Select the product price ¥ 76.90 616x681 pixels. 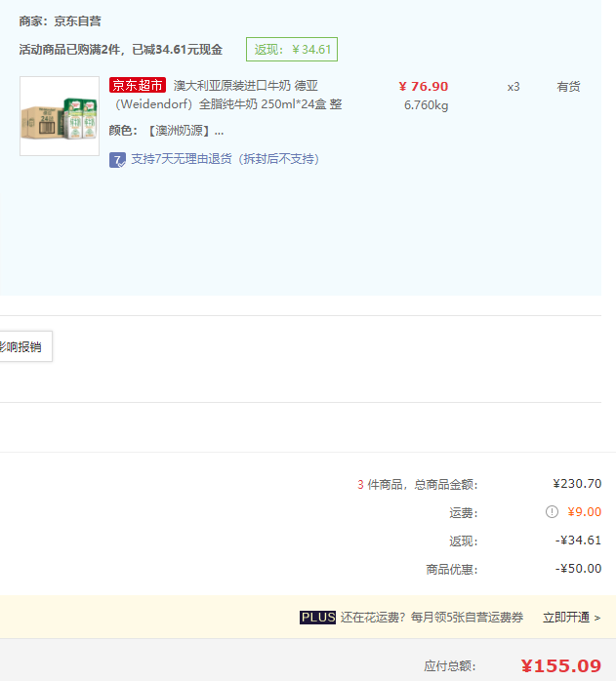point(424,87)
